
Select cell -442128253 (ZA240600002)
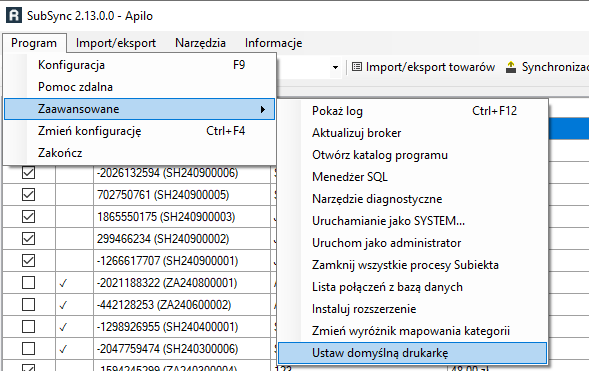(x=182, y=305)
